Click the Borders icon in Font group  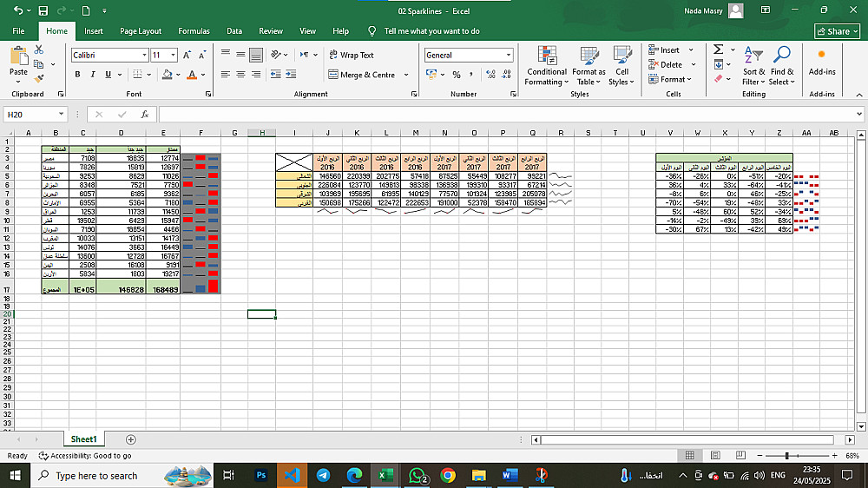[x=137, y=74]
